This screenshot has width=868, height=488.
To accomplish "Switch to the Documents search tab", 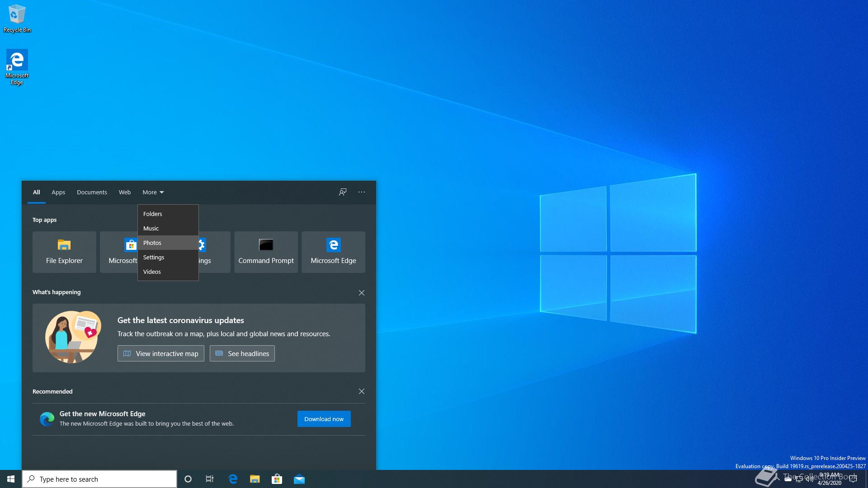I will (92, 192).
